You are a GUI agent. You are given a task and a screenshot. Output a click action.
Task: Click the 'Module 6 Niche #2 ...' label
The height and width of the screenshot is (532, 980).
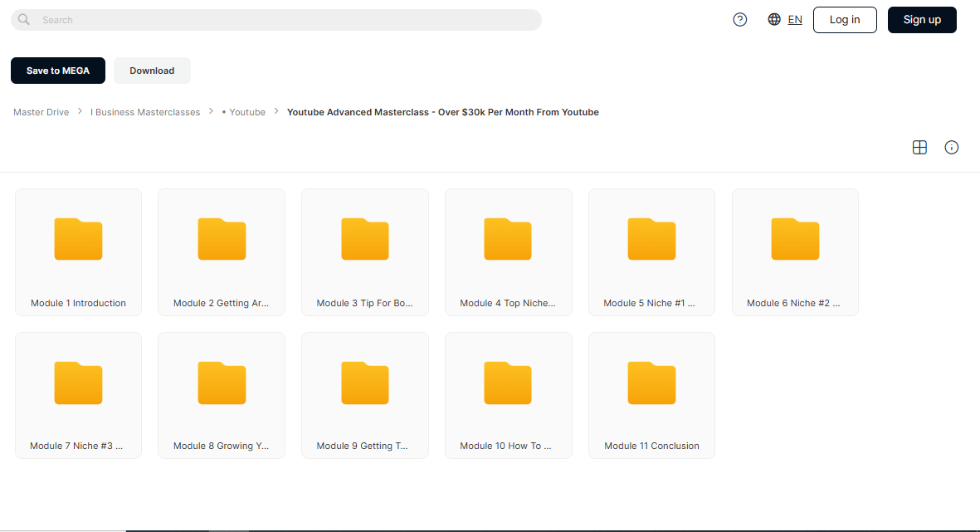793,303
